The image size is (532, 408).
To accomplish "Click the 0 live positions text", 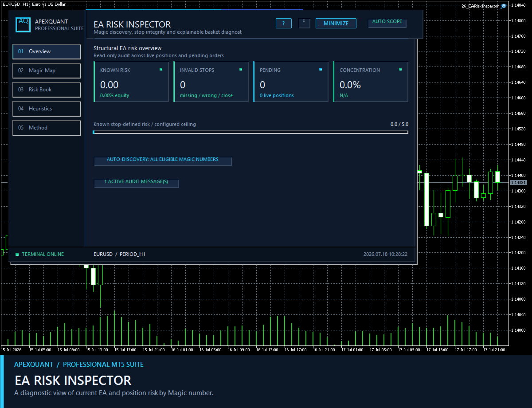I will click(277, 95).
